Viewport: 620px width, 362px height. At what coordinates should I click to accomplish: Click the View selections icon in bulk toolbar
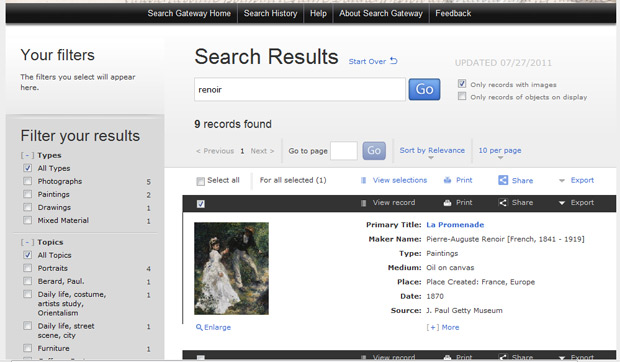tap(363, 180)
